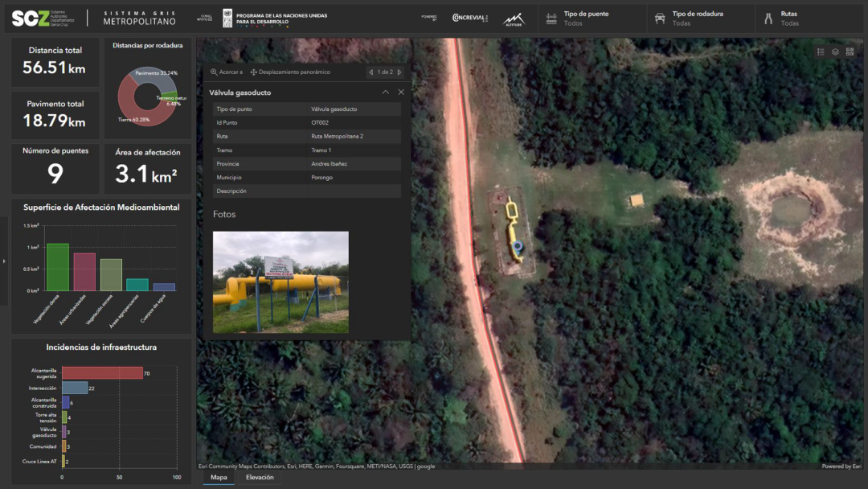
Task: Click the empty Descripción row
Action: click(x=307, y=191)
